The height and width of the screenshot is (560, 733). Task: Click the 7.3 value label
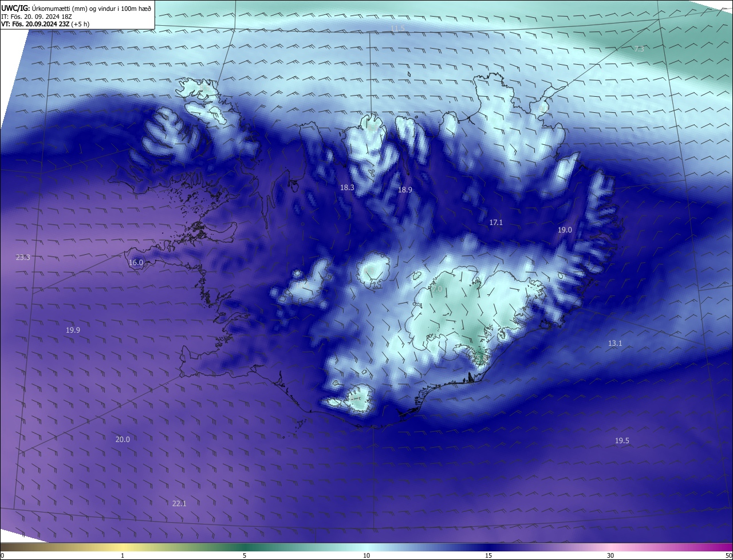tap(639, 49)
